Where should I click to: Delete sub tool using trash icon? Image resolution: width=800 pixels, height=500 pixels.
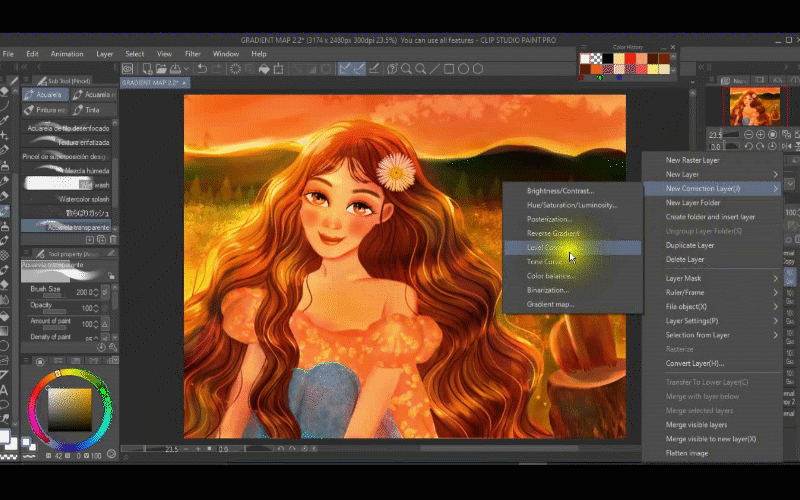[x=113, y=239]
